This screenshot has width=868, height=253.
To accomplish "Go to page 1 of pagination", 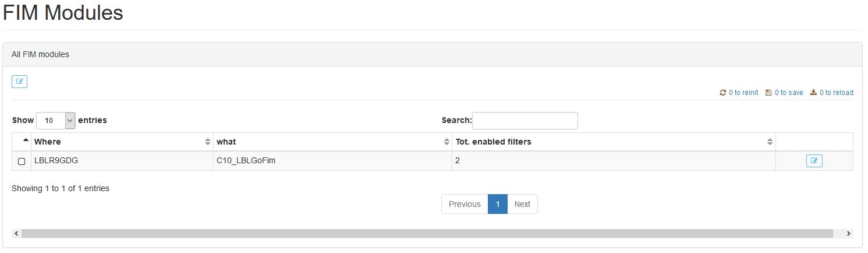I will click(497, 204).
